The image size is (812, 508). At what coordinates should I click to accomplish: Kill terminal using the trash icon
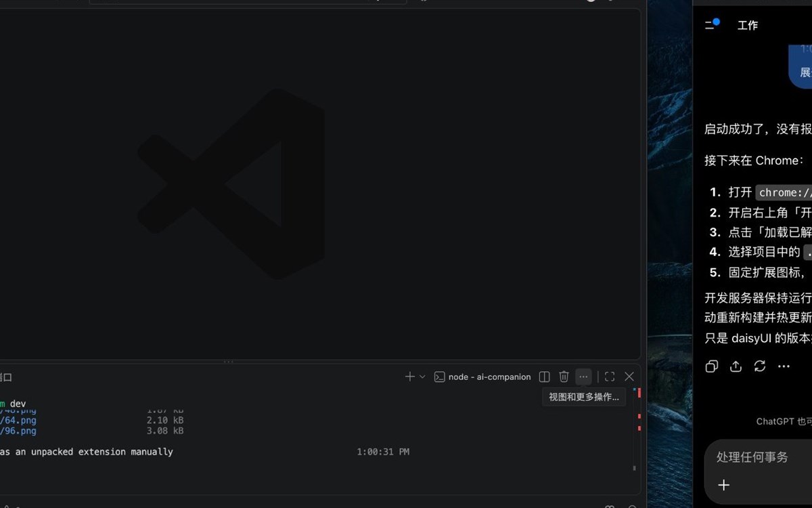click(564, 377)
